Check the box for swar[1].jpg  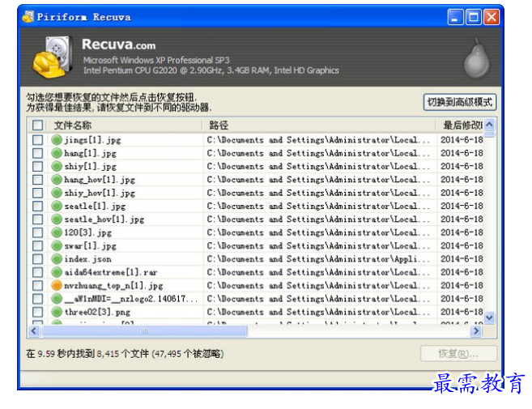coord(38,245)
